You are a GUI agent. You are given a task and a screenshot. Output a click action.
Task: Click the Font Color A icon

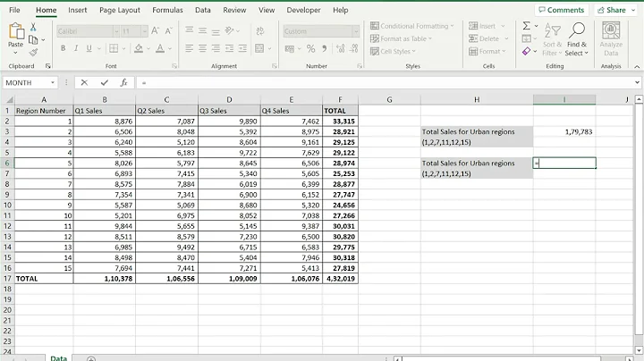160,48
